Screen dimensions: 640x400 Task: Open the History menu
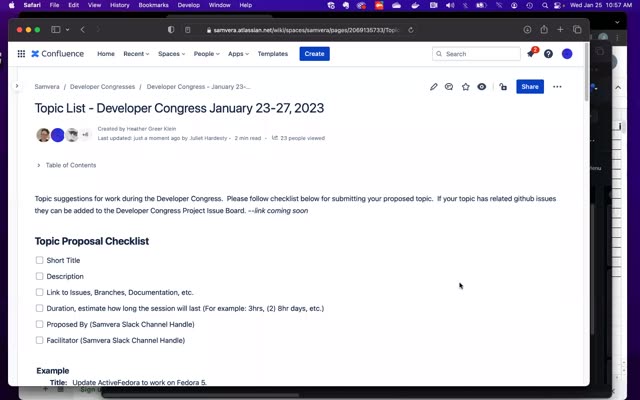tap(119, 5)
